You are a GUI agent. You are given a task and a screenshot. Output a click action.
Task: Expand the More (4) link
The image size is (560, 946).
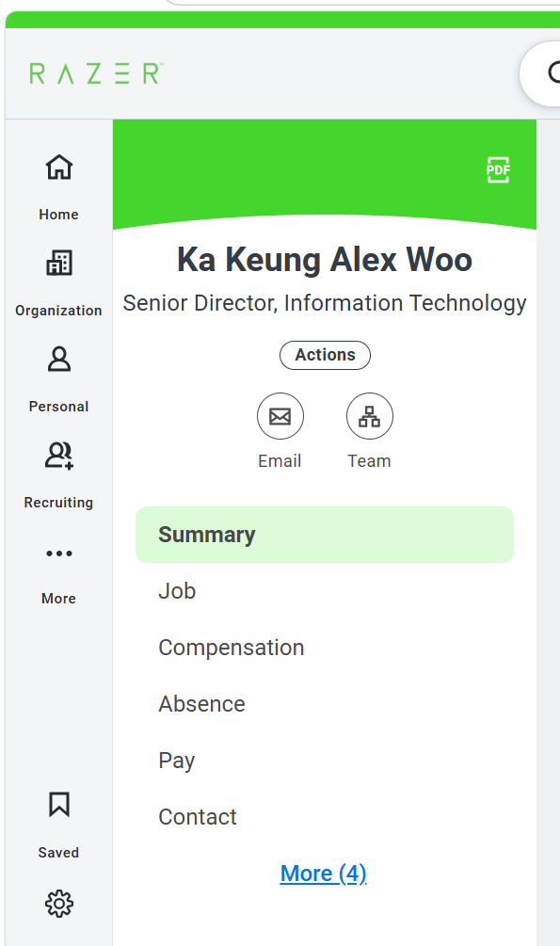pyautogui.click(x=324, y=874)
